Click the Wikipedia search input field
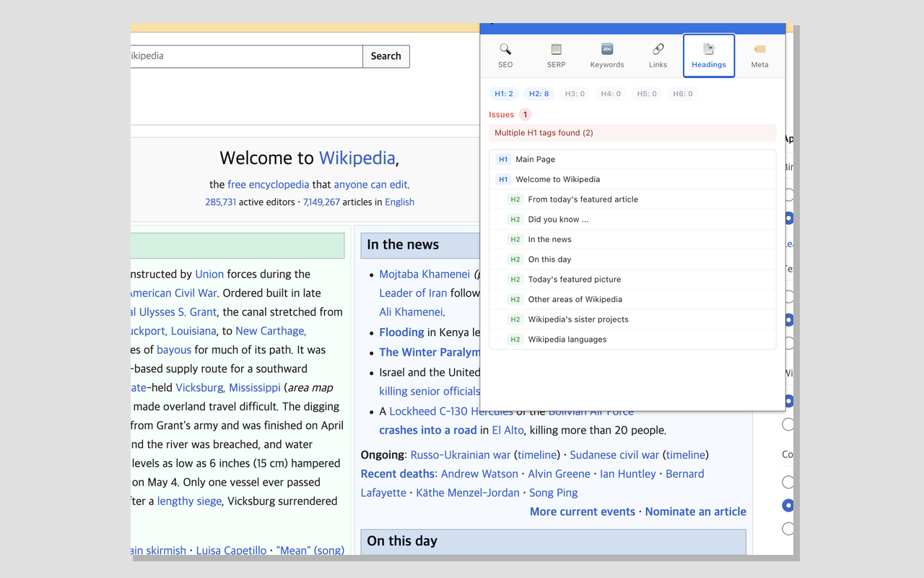The image size is (924, 578). pyautogui.click(x=246, y=56)
